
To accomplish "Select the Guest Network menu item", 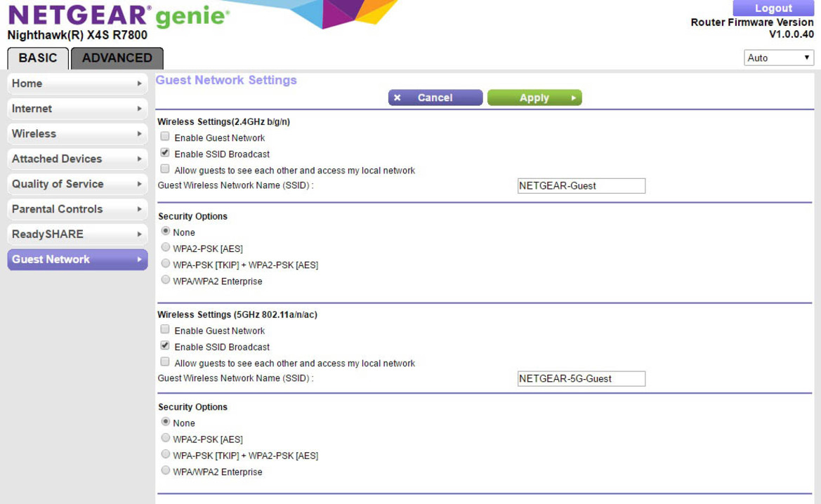I will [x=77, y=260].
